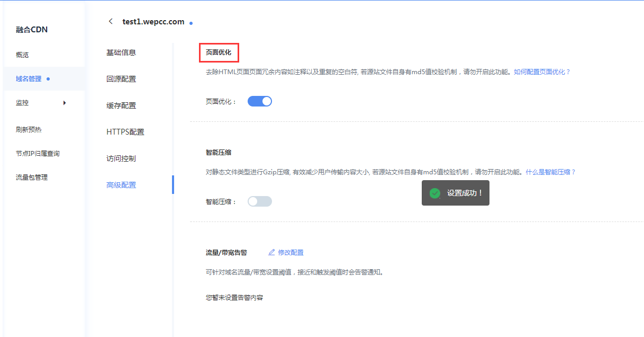The width and height of the screenshot is (644, 337).
Task: Select the 高级配置 tab
Action: click(121, 185)
